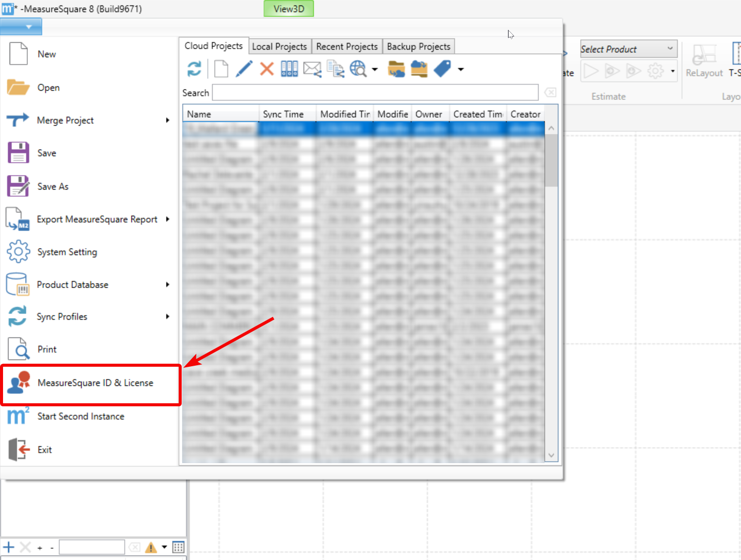Choose New from the file menu
This screenshot has width=741, height=560.
(89, 54)
